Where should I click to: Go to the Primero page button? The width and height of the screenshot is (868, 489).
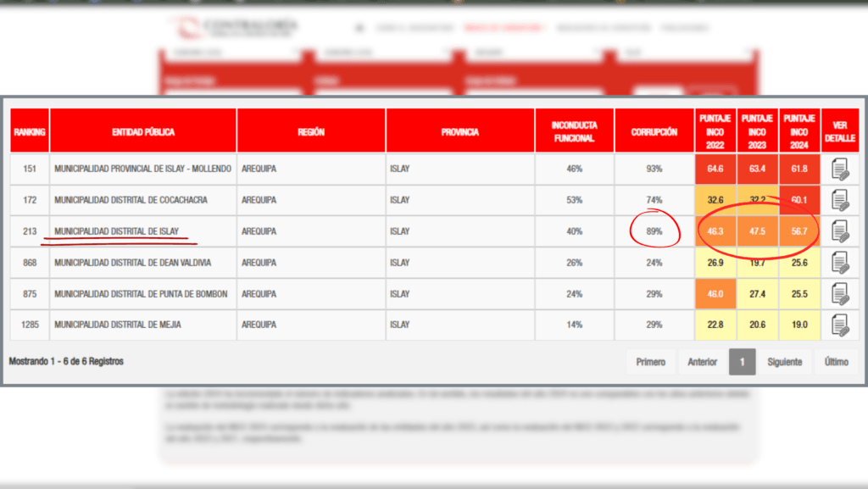[x=650, y=362]
